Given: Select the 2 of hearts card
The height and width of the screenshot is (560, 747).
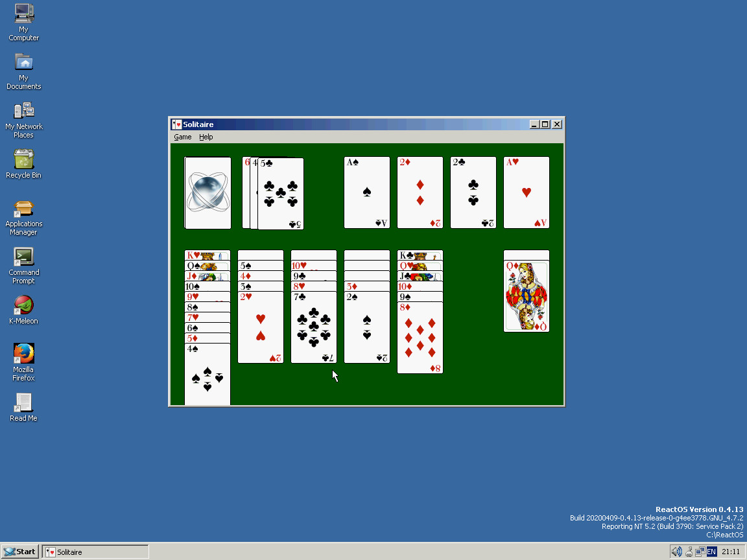Looking at the screenshot, I should coord(261,327).
